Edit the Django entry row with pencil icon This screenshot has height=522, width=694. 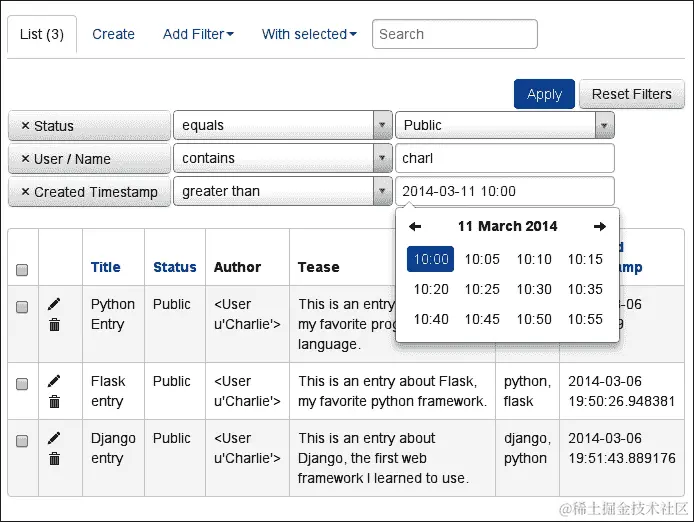point(54,438)
